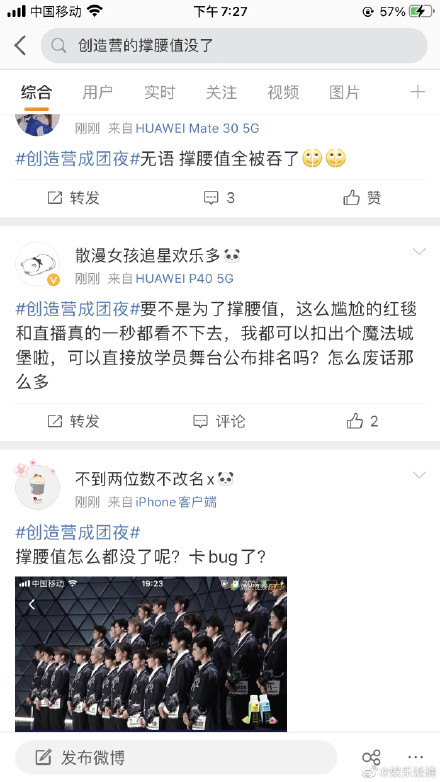
Task: Open the first post's 3 comments
Action: pos(219,198)
